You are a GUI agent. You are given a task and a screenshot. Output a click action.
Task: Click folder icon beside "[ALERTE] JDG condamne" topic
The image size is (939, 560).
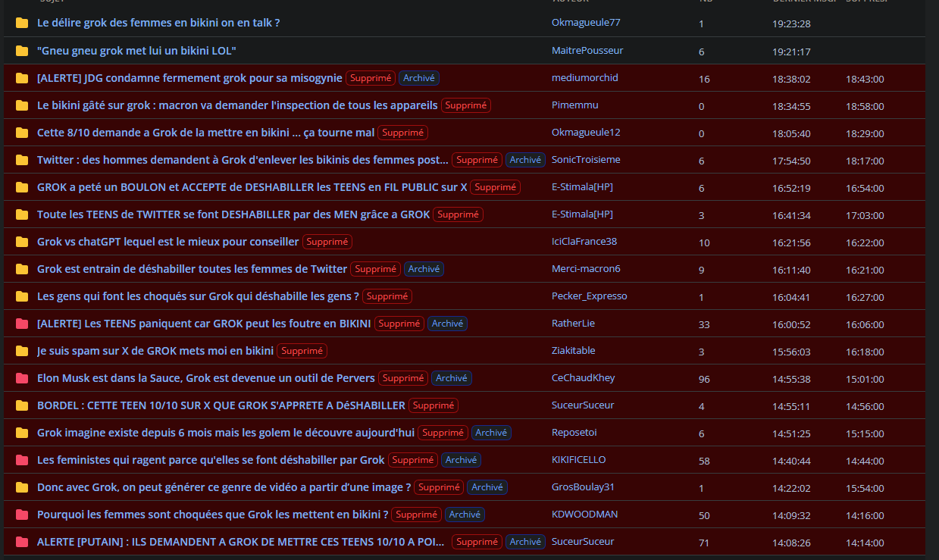[x=22, y=78]
